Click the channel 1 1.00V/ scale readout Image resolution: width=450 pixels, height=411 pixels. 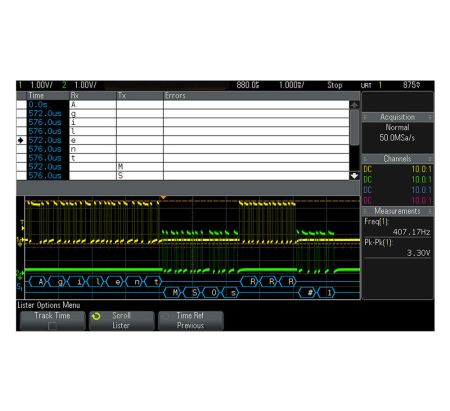click(x=42, y=85)
